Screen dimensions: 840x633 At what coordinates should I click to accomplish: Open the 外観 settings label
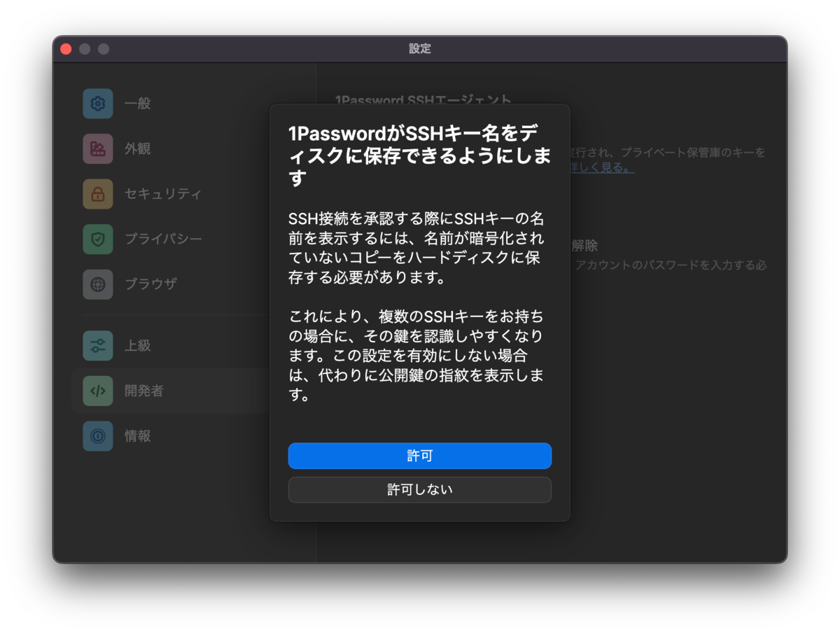click(x=138, y=149)
